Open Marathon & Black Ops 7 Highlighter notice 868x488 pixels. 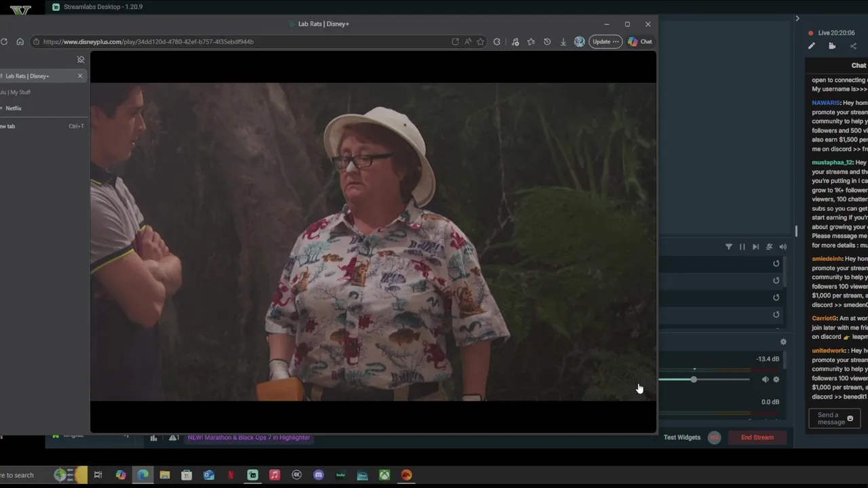tap(249, 438)
